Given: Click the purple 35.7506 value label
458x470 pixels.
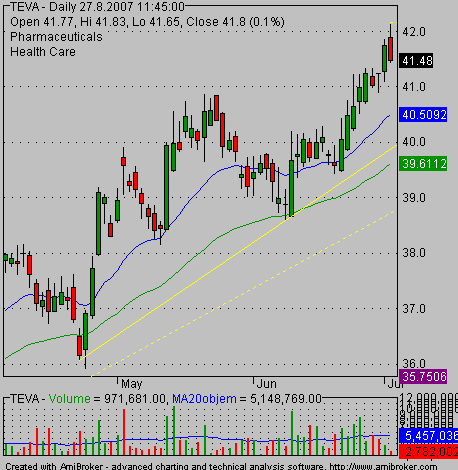Looking at the screenshot, I should (423, 377).
